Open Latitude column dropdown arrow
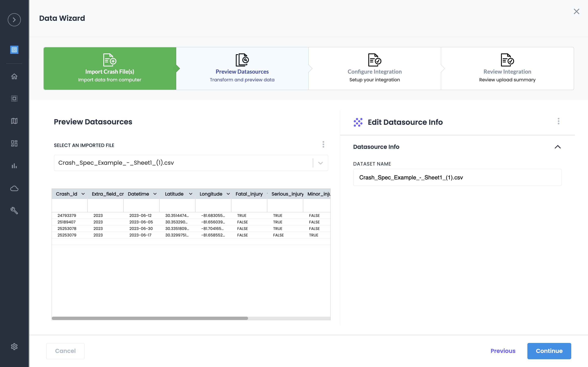 (190, 194)
